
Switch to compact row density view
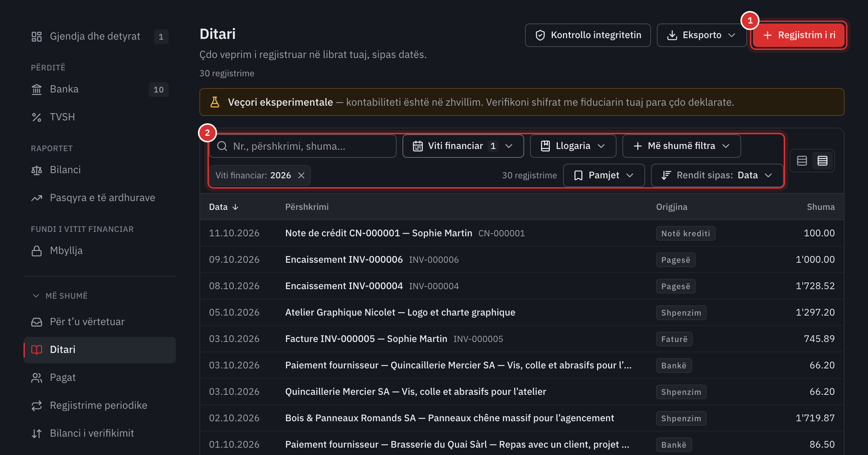point(823,161)
